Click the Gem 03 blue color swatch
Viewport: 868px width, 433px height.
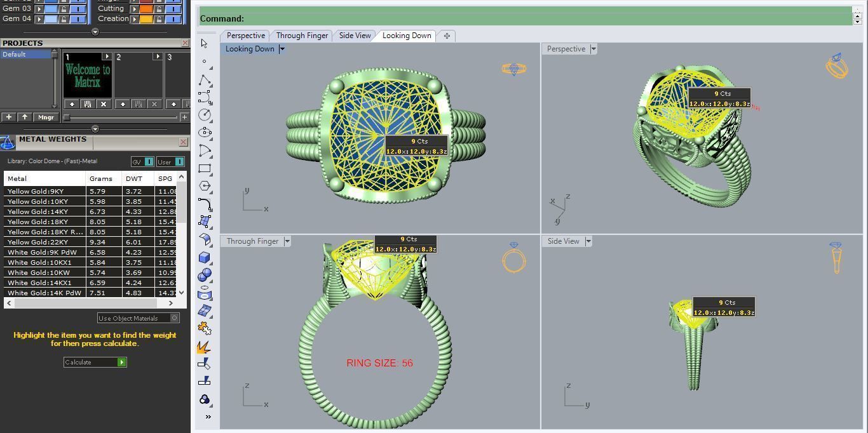[51, 9]
